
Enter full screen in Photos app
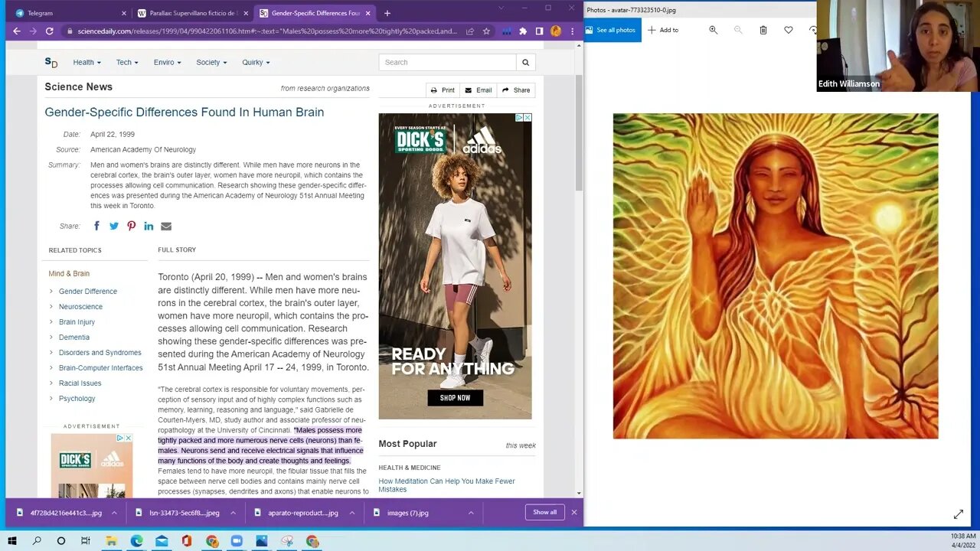point(958,514)
